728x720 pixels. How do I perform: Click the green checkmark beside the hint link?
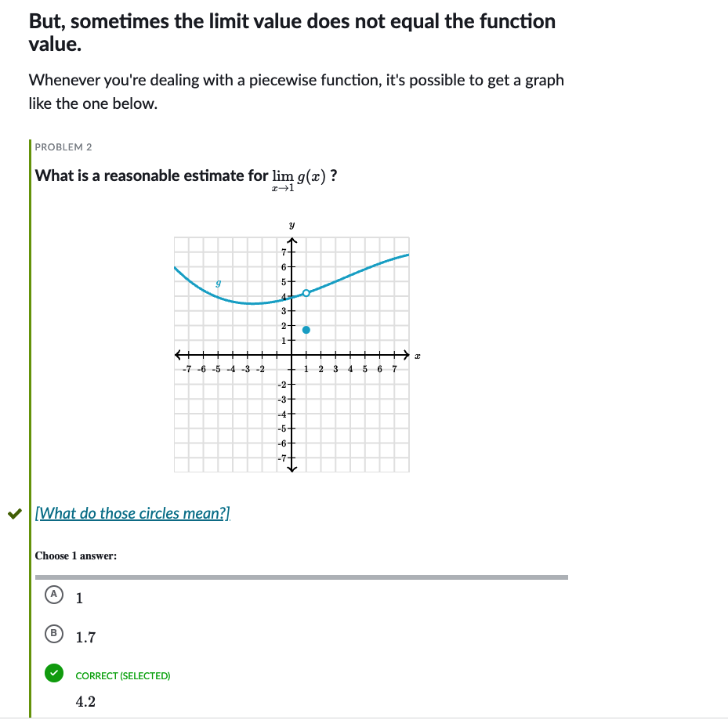(x=13, y=514)
